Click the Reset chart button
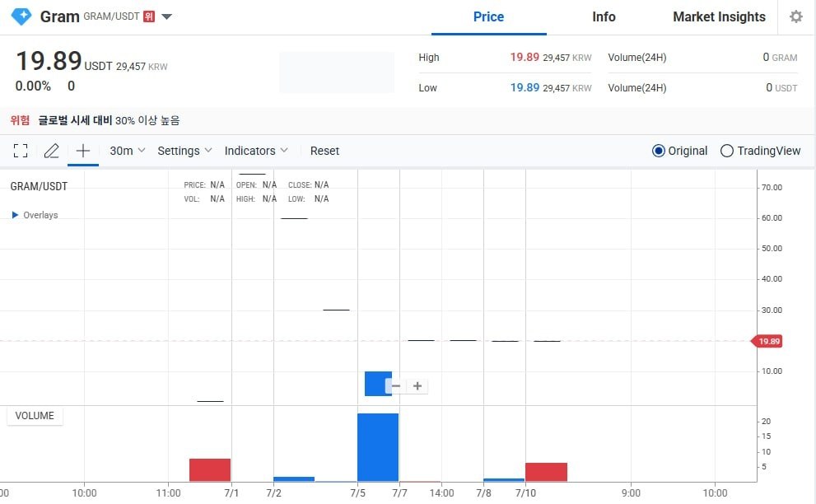The width and height of the screenshot is (816, 504). tap(324, 151)
